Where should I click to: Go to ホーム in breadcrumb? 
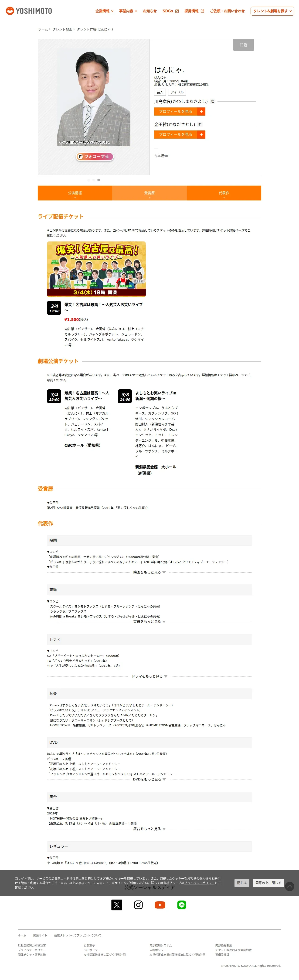43,29
